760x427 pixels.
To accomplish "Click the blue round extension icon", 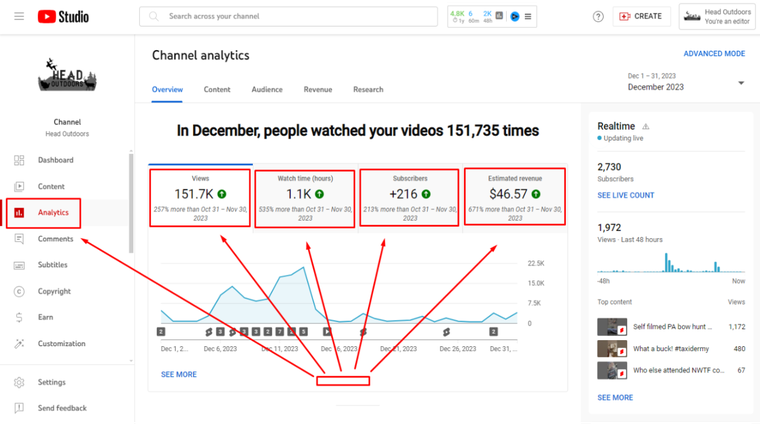I will [x=515, y=16].
